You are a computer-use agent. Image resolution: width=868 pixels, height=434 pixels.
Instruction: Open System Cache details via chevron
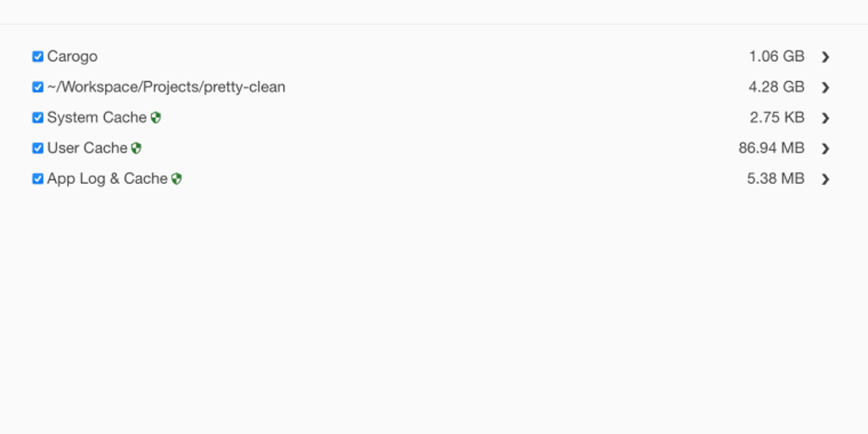(x=826, y=118)
